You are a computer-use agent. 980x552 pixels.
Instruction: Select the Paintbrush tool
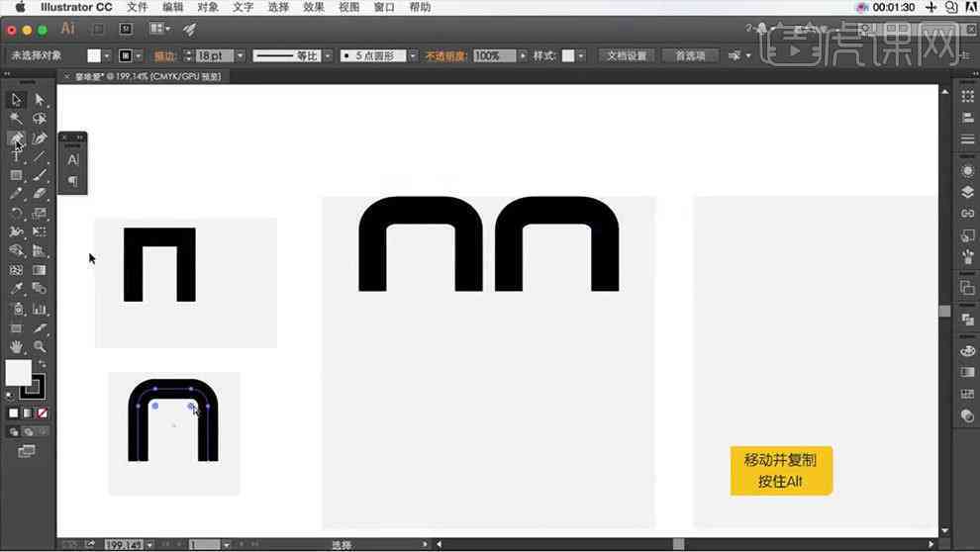pyautogui.click(x=40, y=175)
